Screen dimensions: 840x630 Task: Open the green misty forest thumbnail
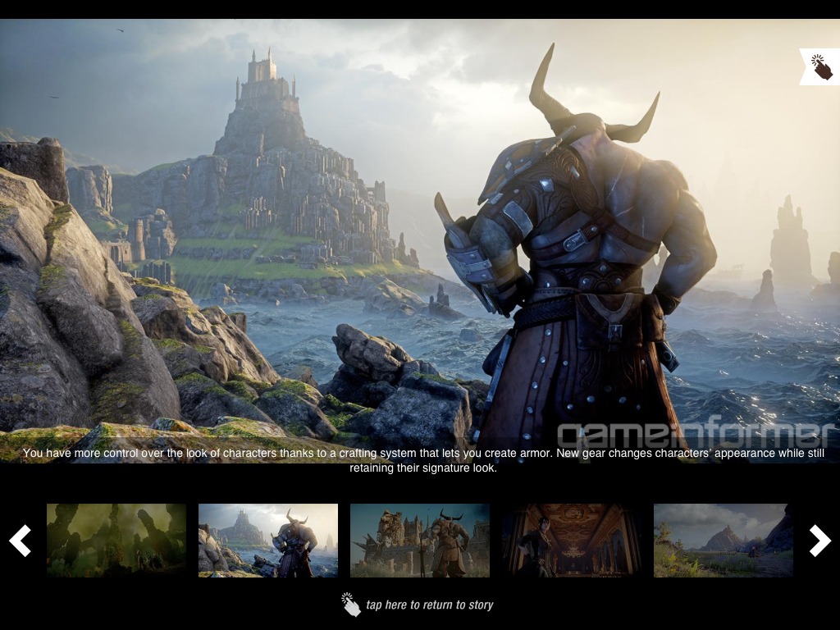coord(116,540)
